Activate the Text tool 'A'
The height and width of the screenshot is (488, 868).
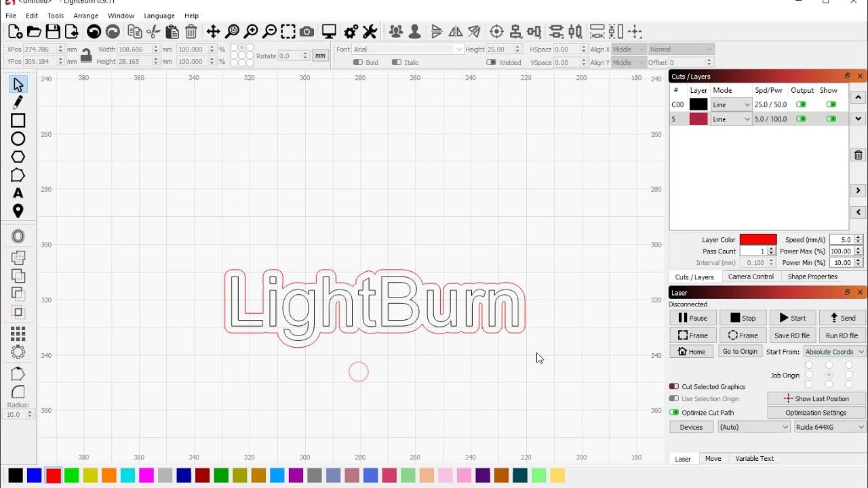coord(18,193)
